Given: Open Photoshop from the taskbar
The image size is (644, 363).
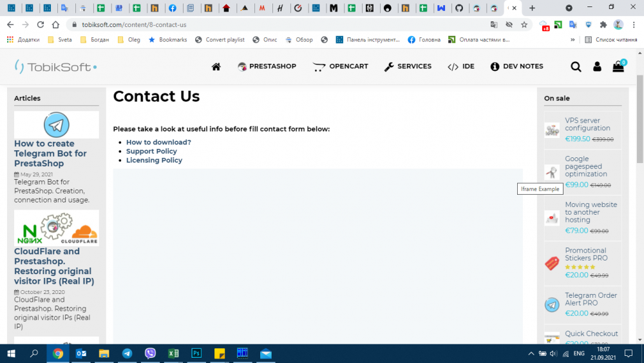Looking at the screenshot, I should click(x=196, y=353).
